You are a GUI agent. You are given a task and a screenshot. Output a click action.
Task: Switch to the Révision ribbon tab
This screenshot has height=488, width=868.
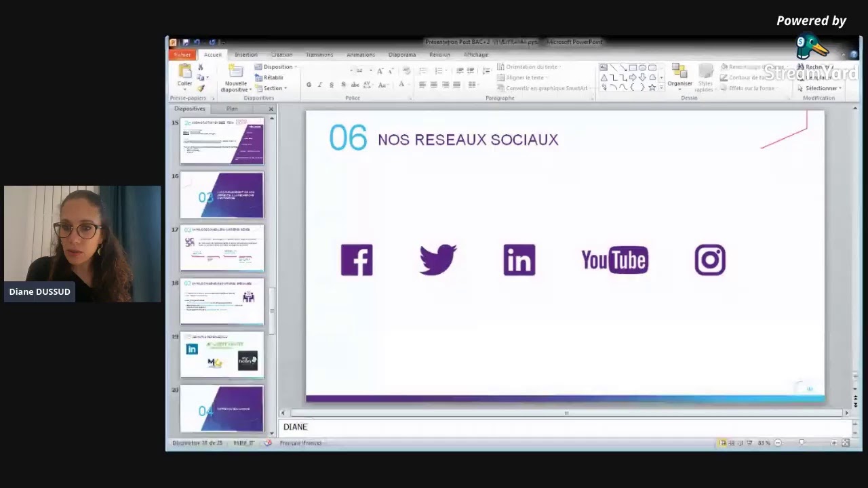(439, 55)
